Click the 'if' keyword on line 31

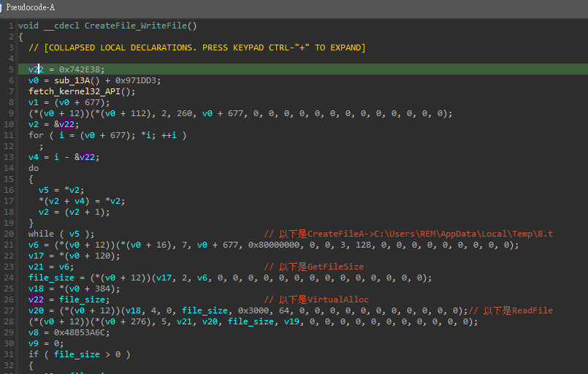[34, 354]
